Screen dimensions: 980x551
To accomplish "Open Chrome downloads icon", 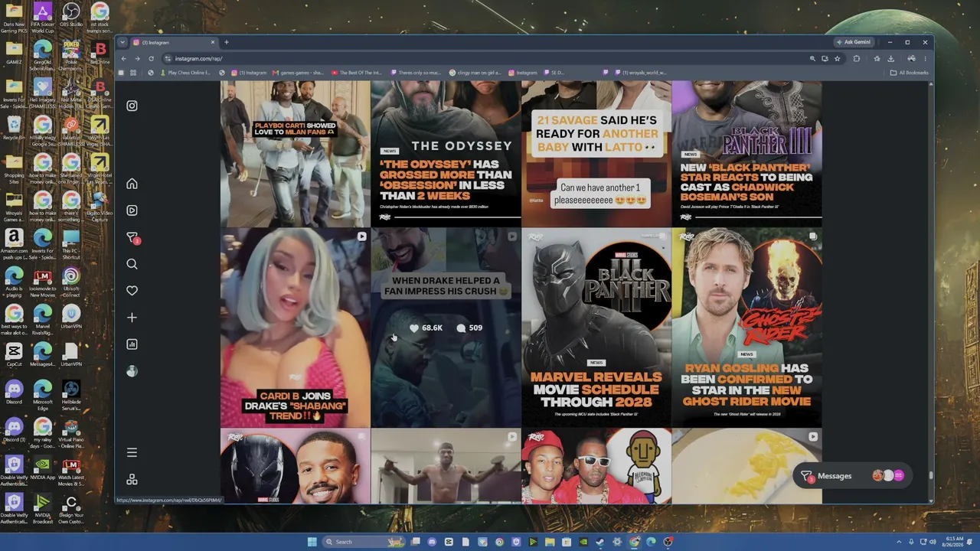I will [890, 59].
